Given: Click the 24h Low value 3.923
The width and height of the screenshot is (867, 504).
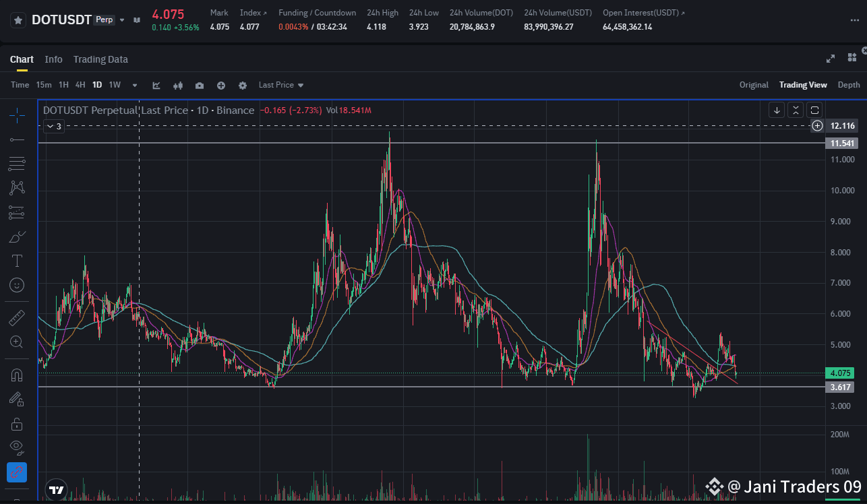Looking at the screenshot, I should [x=419, y=27].
